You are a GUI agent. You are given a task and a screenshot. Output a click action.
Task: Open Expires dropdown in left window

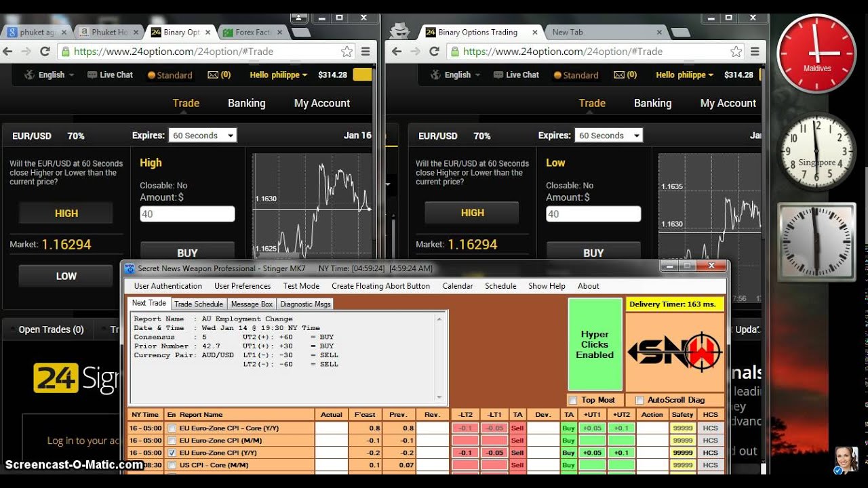point(202,136)
